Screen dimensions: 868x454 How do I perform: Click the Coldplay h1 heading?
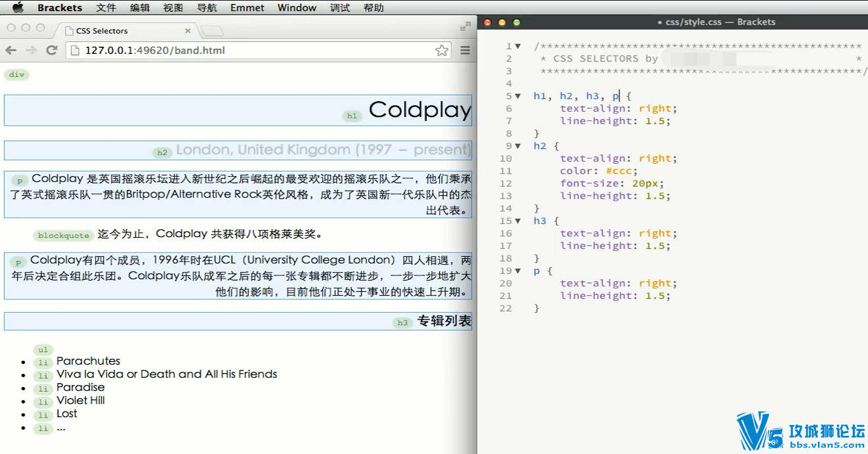pyautogui.click(x=420, y=110)
